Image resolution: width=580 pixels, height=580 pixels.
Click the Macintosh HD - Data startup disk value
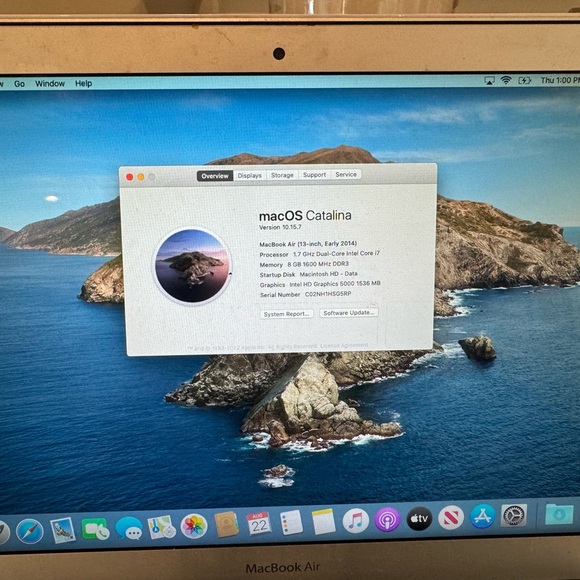pyautogui.click(x=328, y=274)
